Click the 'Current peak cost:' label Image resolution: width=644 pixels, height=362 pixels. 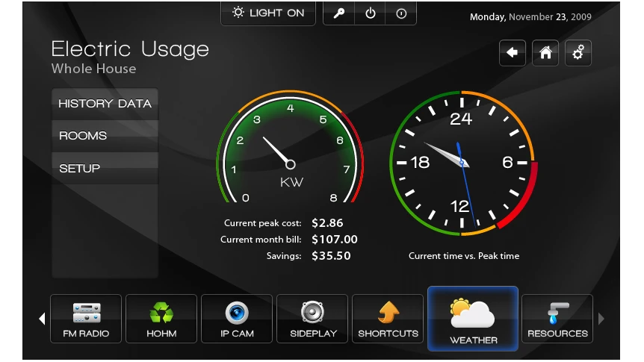pos(262,223)
